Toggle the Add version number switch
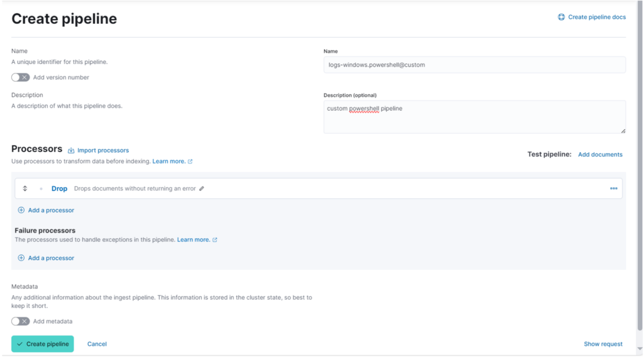This screenshot has height=357, width=644. coord(21,77)
